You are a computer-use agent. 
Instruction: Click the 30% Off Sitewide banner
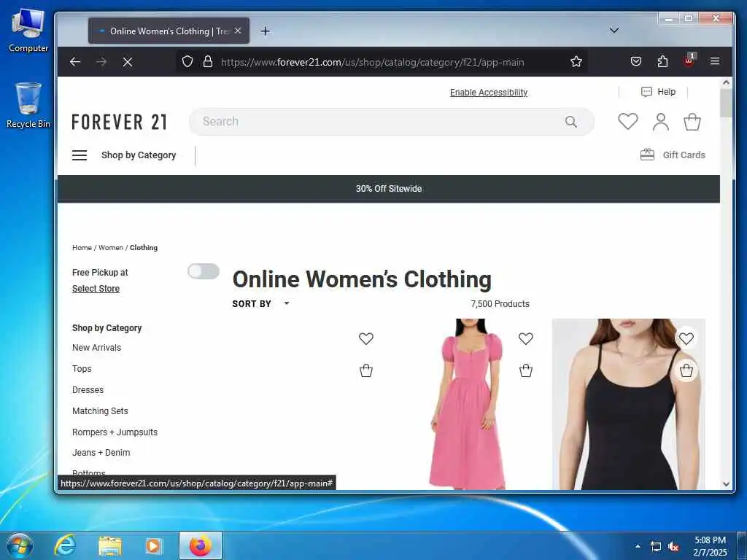(389, 189)
